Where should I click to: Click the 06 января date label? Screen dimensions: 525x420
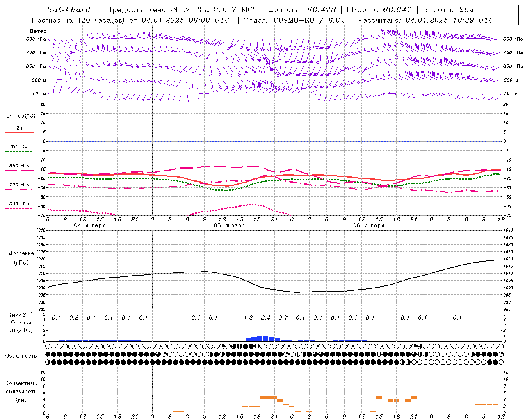click(x=369, y=226)
